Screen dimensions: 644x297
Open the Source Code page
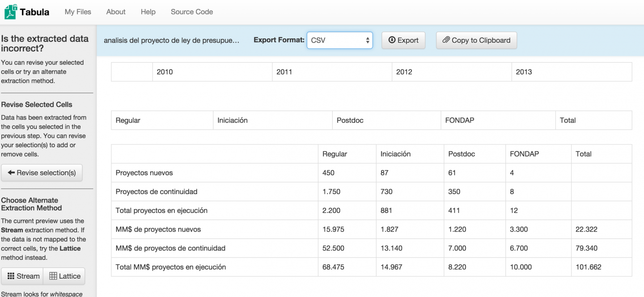point(191,12)
